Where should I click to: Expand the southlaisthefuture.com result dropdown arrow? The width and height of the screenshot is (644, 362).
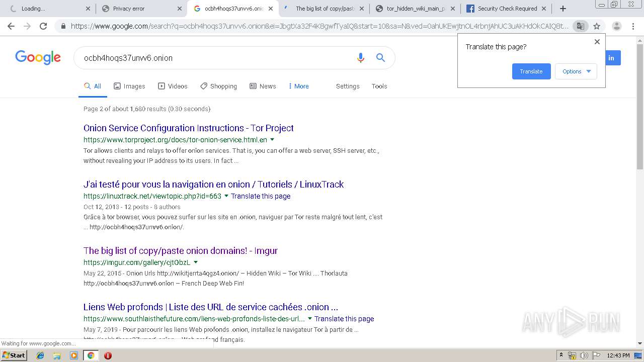[310, 319]
